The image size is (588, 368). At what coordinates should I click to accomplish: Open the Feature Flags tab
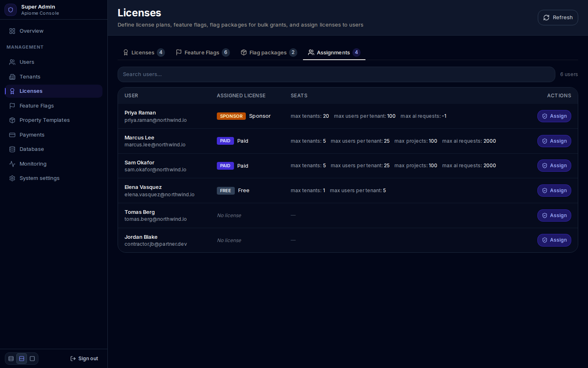point(203,52)
